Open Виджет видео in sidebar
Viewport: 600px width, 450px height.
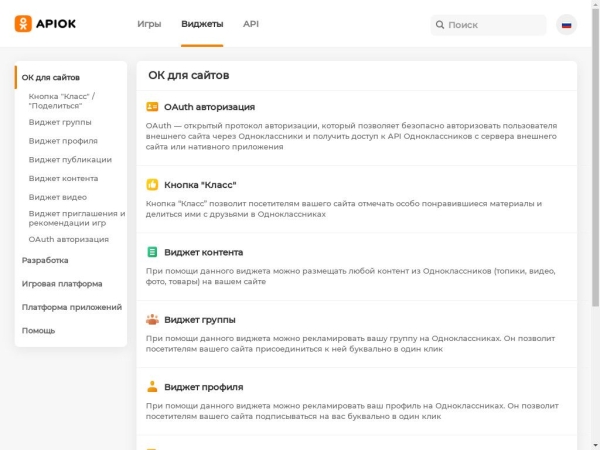click(x=58, y=197)
